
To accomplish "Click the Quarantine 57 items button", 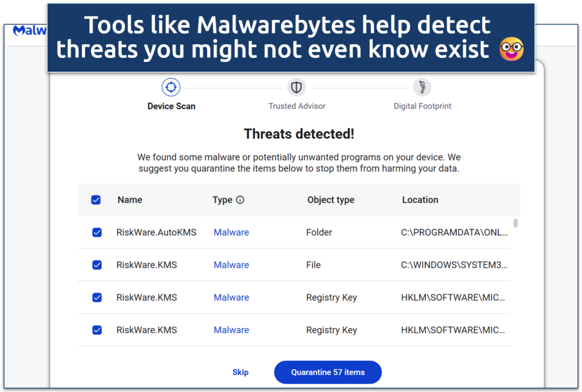I will (328, 372).
